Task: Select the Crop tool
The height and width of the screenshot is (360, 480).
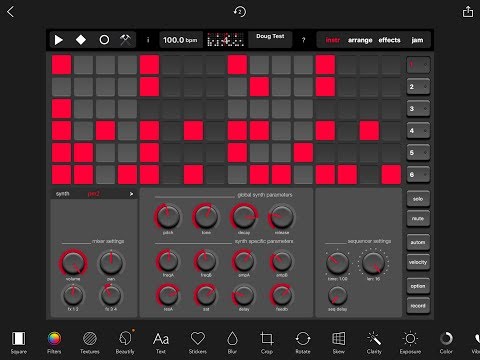Action: [267, 342]
